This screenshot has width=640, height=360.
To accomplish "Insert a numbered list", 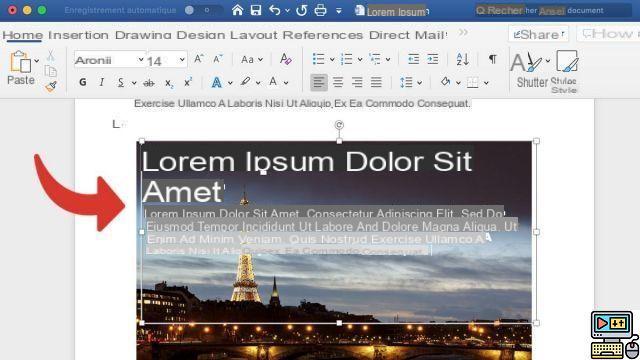I will pyautogui.click(x=347, y=60).
